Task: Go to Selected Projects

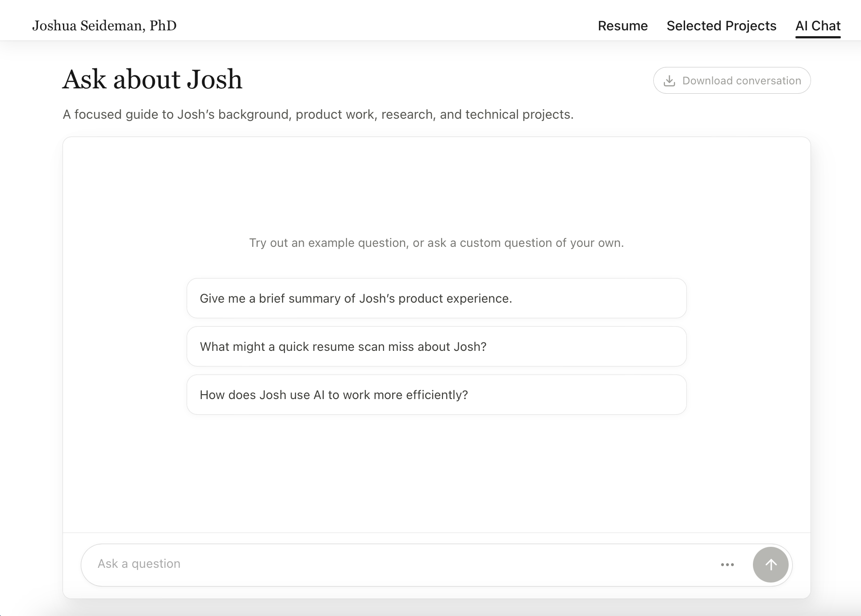Action: coord(721,26)
